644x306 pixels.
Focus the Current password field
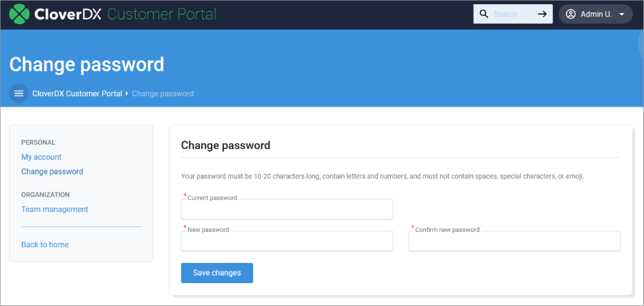tap(286, 209)
